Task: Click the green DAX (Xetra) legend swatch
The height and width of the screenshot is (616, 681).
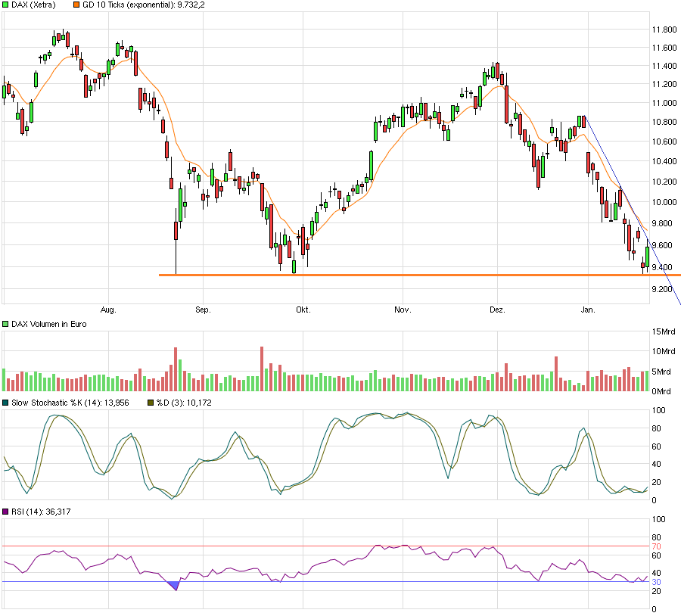Action: click(x=5, y=5)
